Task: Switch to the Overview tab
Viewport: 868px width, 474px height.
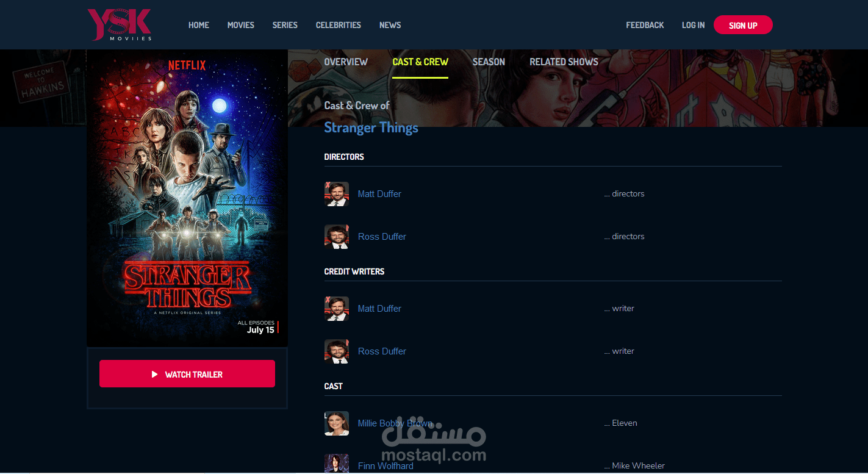Action: point(346,62)
